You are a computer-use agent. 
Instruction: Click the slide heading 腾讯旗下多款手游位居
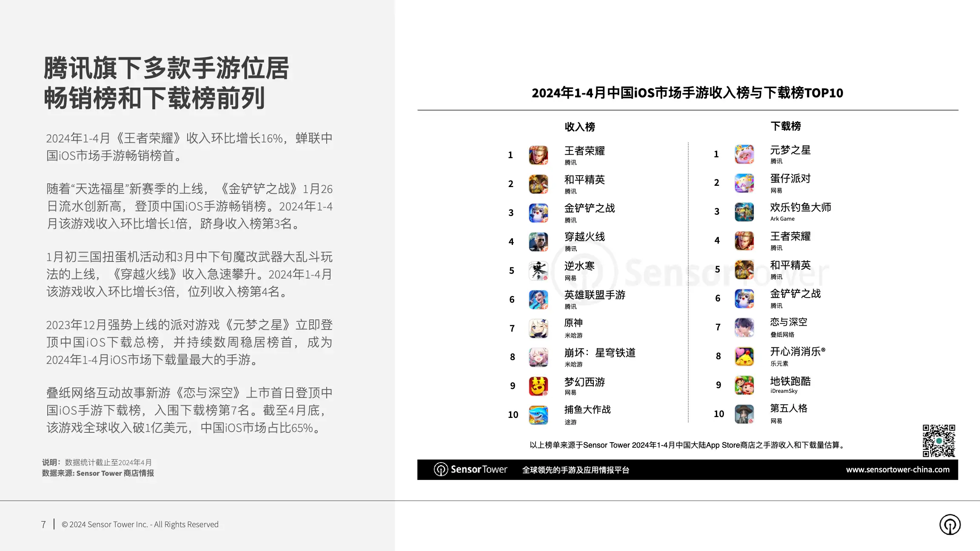coord(166,68)
